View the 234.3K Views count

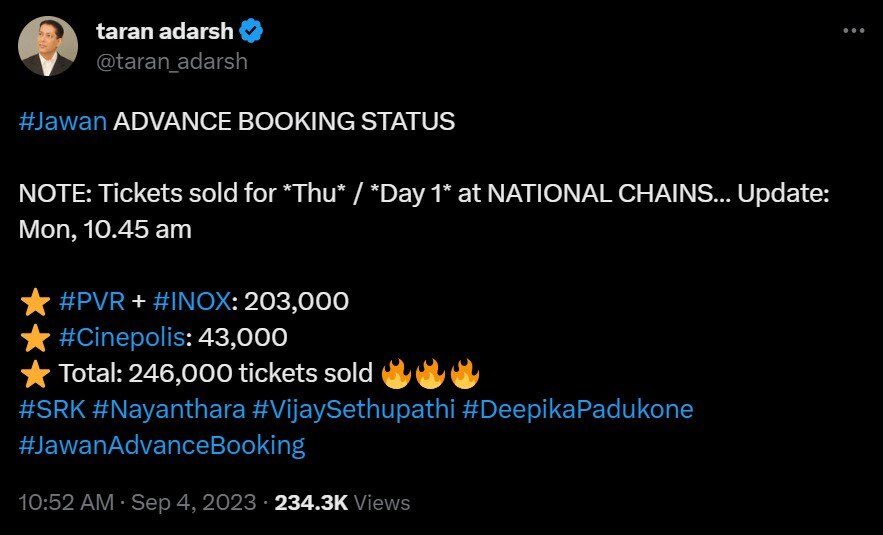coord(342,503)
